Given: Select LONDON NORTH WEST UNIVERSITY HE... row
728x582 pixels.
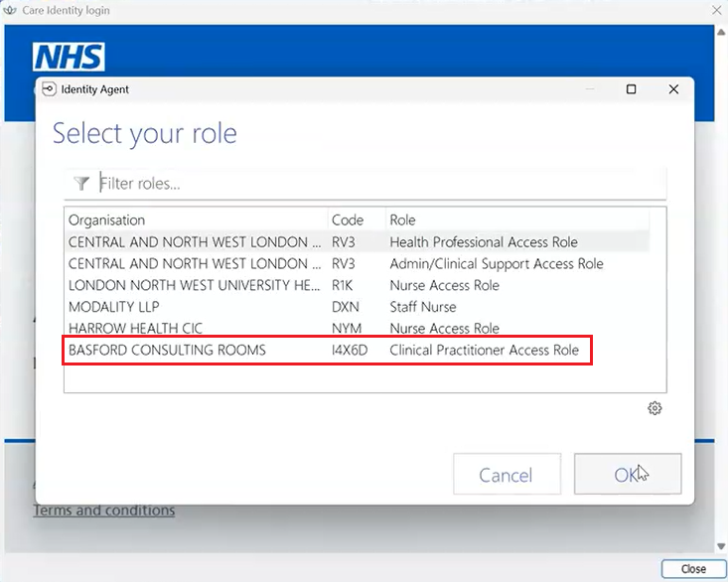Looking at the screenshot, I should pos(357,285).
